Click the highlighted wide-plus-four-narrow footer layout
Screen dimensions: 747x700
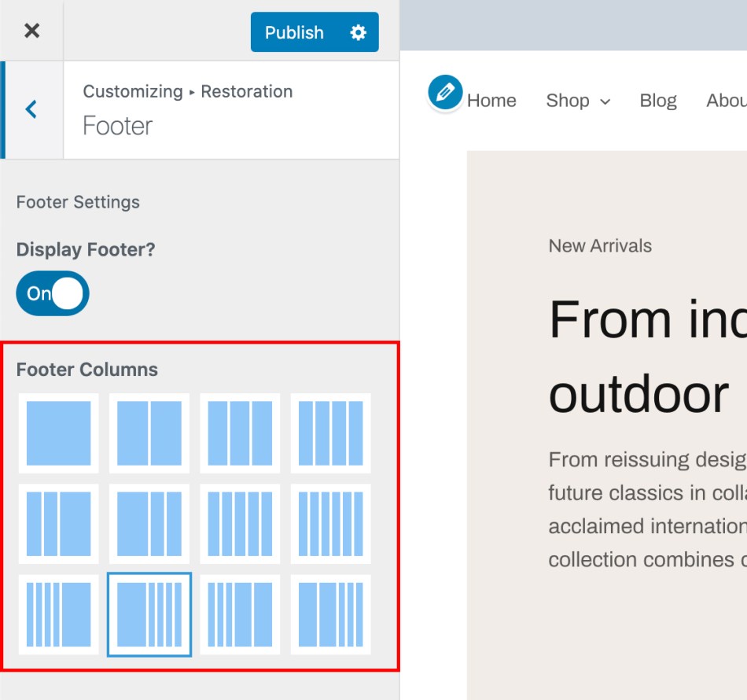pos(149,614)
